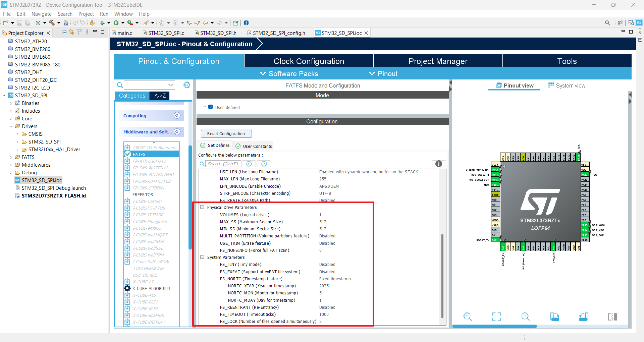Select the Set Defines tab
The image size is (644, 342).
[215, 146]
